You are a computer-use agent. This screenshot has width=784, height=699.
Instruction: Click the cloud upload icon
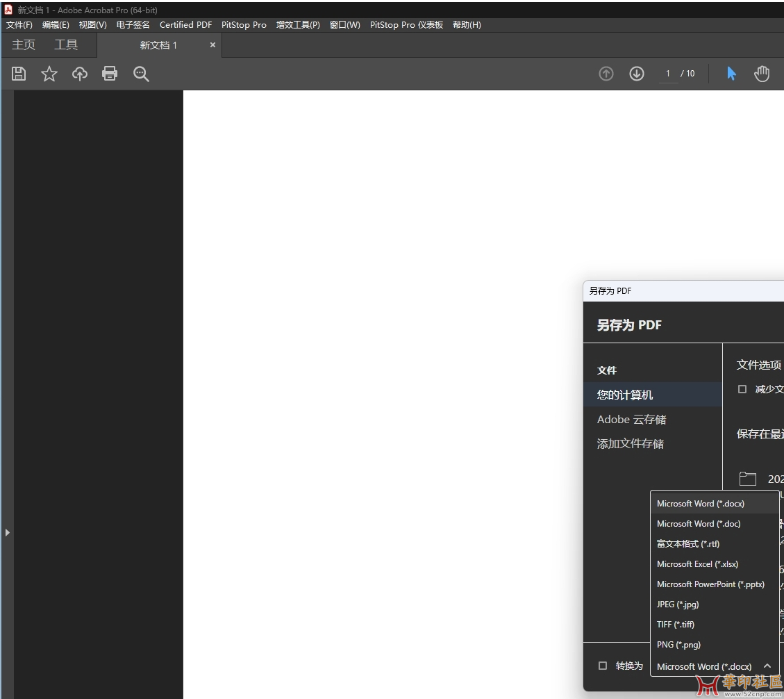80,74
